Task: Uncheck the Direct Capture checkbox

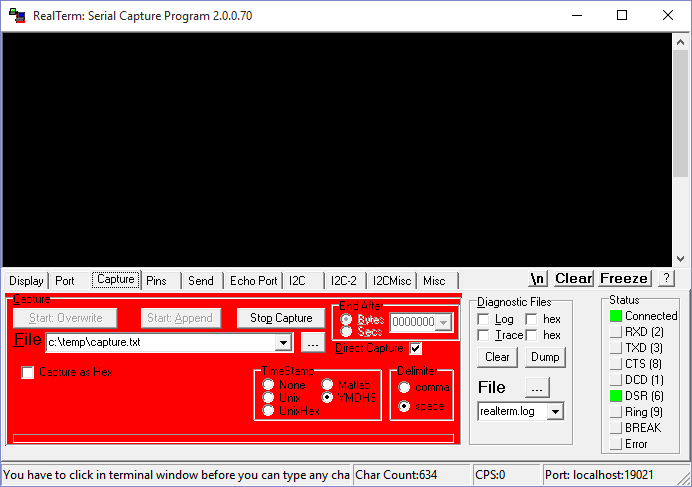Action: point(415,348)
